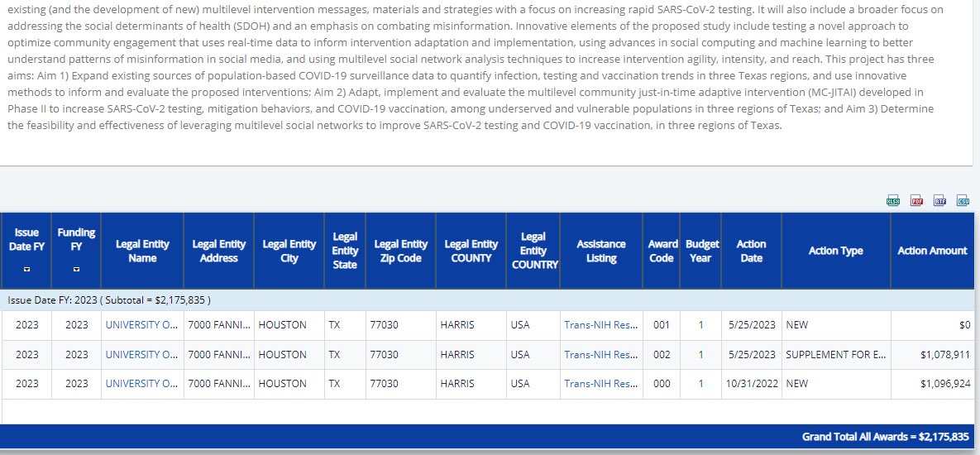The height and width of the screenshot is (455, 980).
Task: Open Trans-NIH Res... link in award 001 row
Action: coord(600,325)
